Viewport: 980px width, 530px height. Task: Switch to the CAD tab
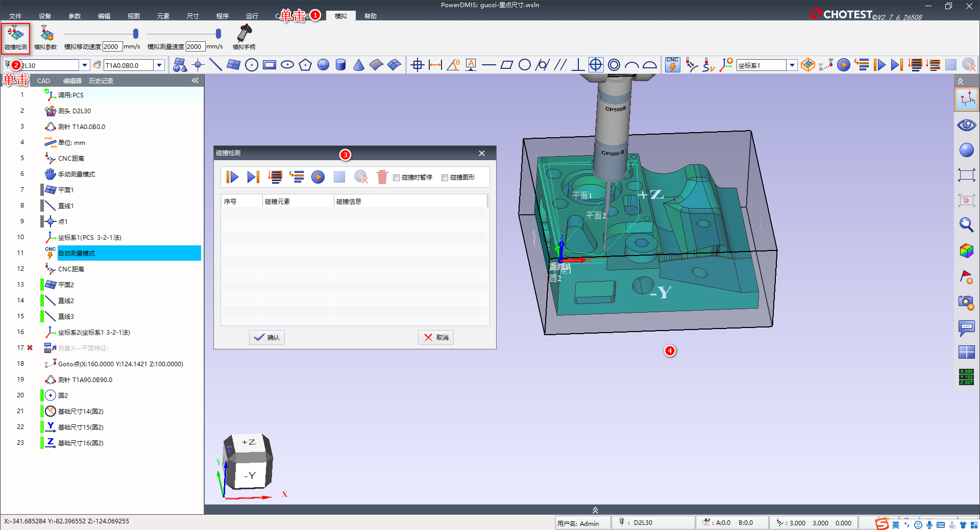point(43,81)
